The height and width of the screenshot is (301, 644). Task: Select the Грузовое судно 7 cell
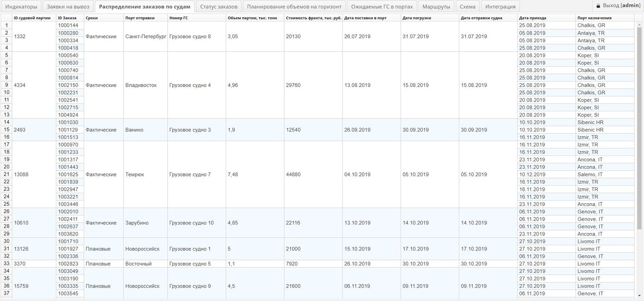pyautogui.click(x=196, y=174)
